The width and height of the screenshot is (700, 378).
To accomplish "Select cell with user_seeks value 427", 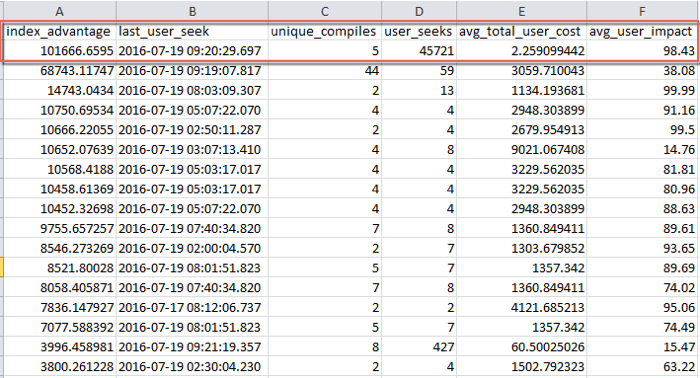I will tap(419, 347).
